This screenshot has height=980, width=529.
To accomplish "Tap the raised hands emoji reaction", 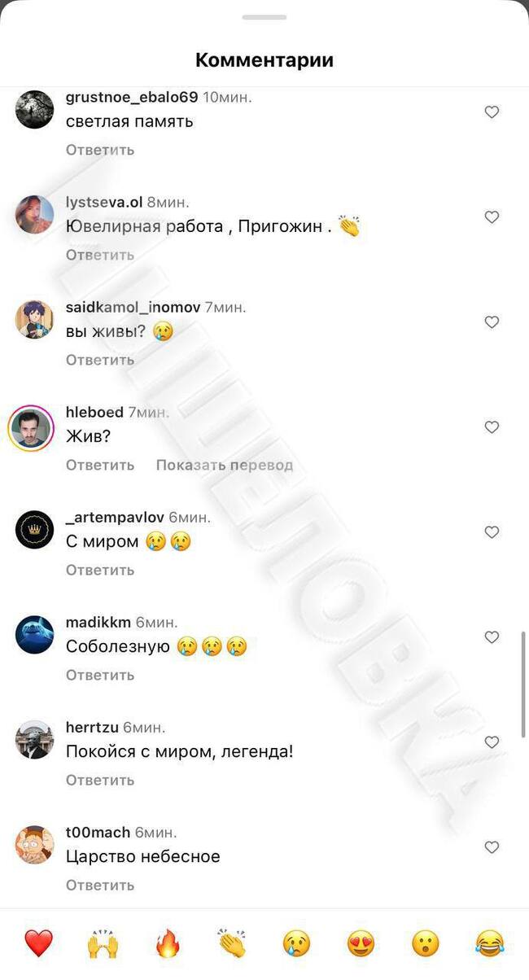I will [103, 943].
